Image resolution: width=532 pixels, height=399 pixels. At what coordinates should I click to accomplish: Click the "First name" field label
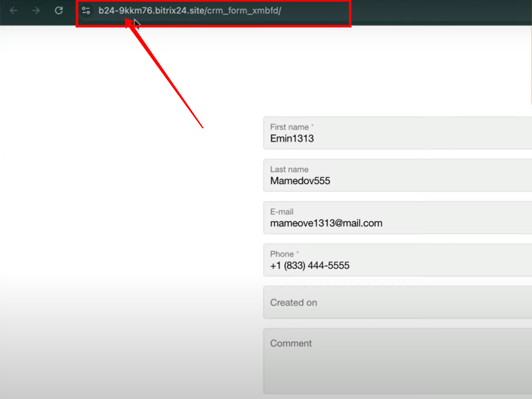289,127
